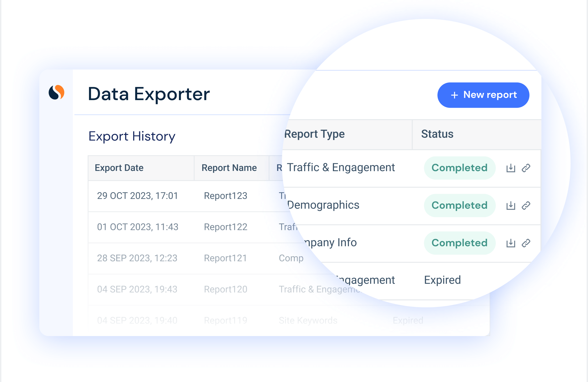This screenshot has width=588, height=382.
Task: Copy link for Company Info report
Action: point(526,243)
